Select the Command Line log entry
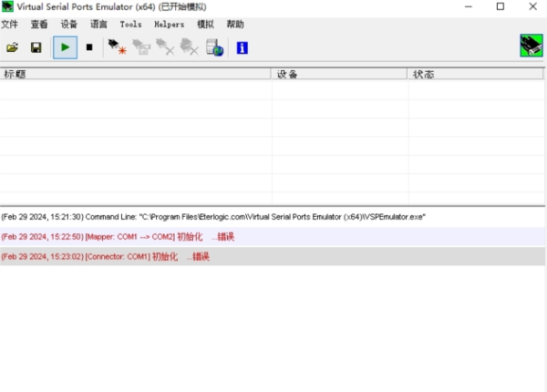This screenshot has width=547, height=392. pyautogui.click(x=273, y=217)
